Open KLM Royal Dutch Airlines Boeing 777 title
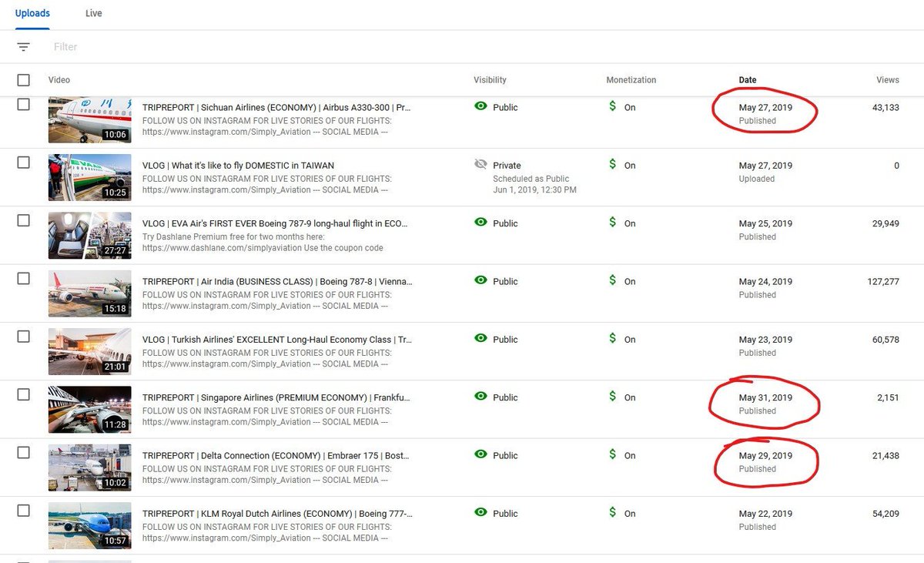 277,514
